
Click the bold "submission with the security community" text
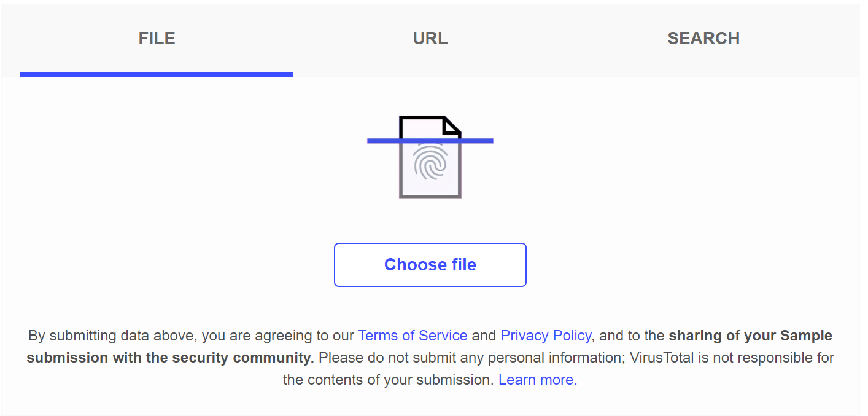click(170, 358)
